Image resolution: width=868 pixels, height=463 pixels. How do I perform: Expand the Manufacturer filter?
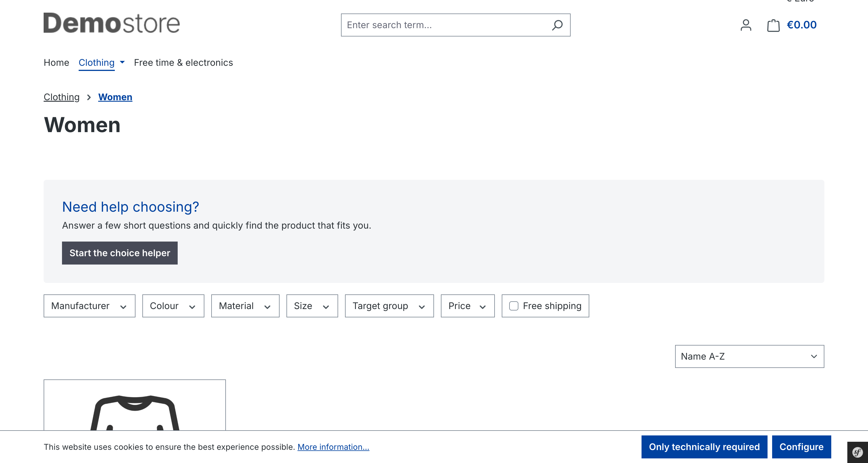click(x=89, y=306)
